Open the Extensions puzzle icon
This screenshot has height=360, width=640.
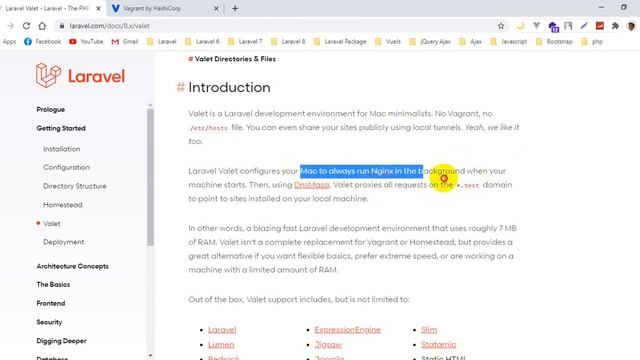(615, 26)
